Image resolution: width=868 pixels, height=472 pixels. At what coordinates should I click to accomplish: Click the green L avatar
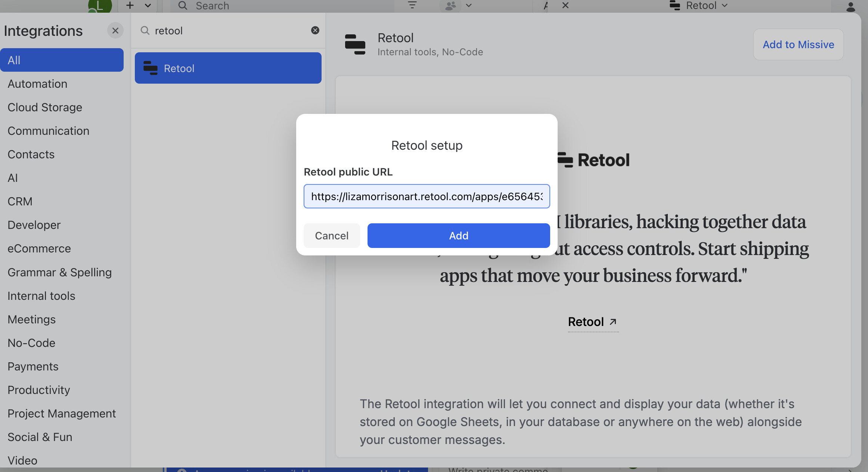tap(100, 6)
